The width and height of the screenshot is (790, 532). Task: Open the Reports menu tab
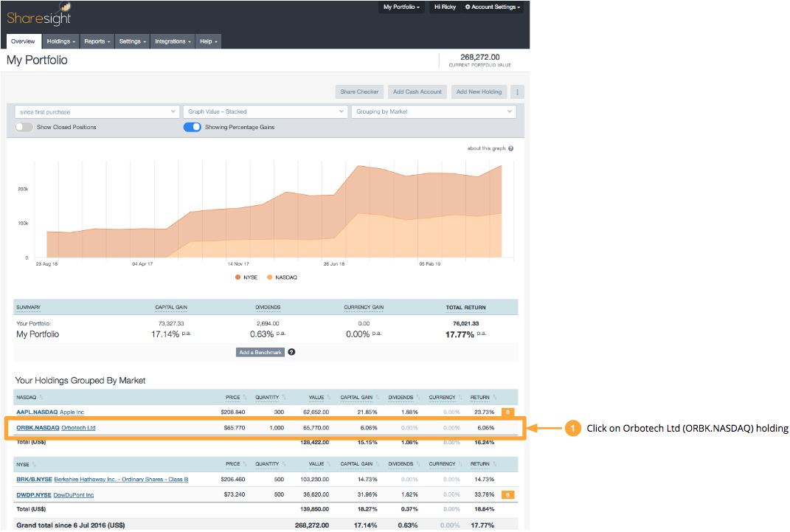tap(97, 41)
